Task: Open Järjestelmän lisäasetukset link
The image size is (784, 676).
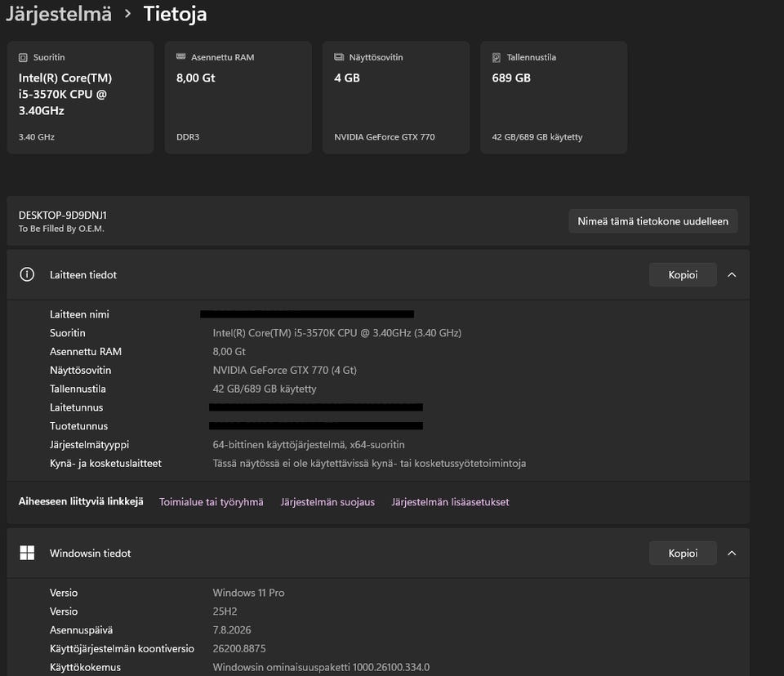Action: [x=450, y=502]
